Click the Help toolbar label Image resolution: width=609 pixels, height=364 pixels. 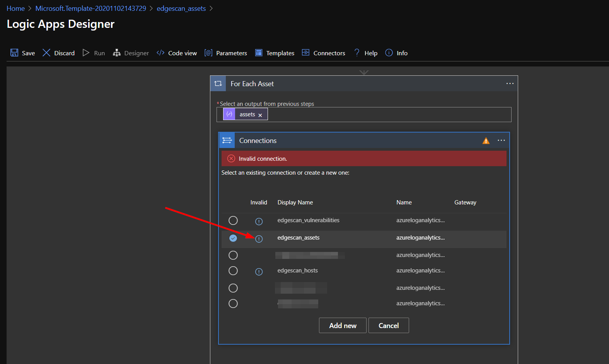tap(371, 53)
